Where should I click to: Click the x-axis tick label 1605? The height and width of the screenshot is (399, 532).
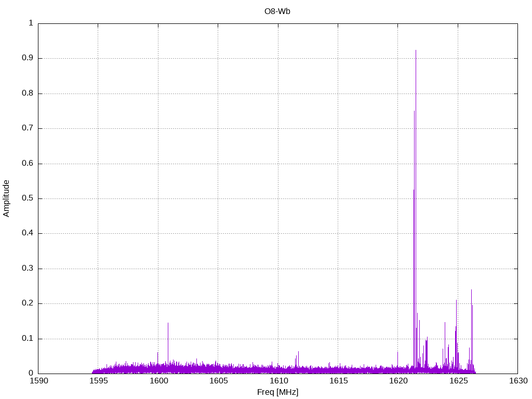(219, 381)
